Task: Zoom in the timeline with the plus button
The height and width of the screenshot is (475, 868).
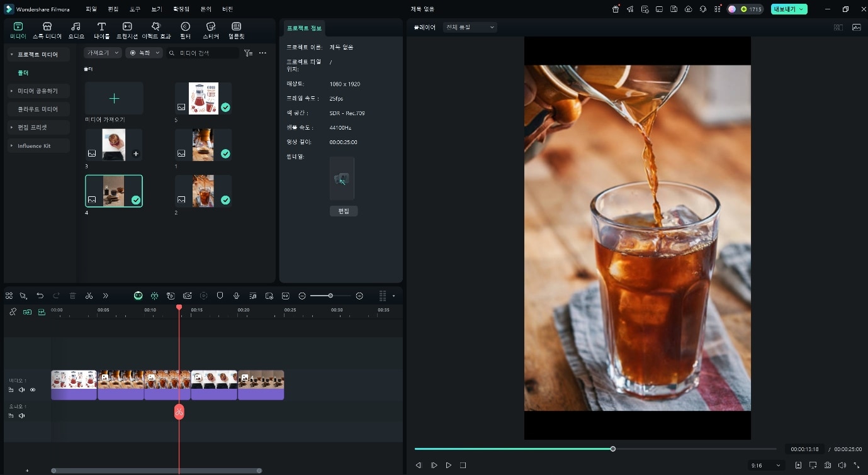Action: pos(359,296)
